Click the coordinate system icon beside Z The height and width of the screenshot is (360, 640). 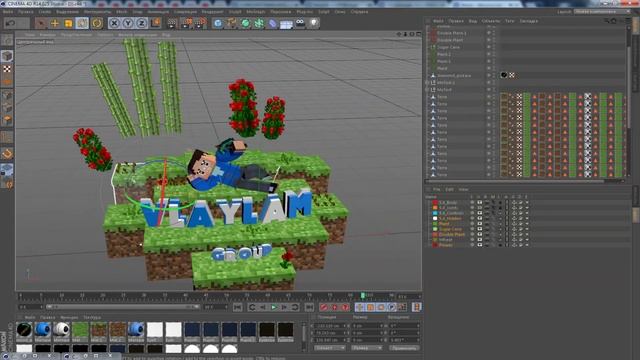tap(156, 23)
